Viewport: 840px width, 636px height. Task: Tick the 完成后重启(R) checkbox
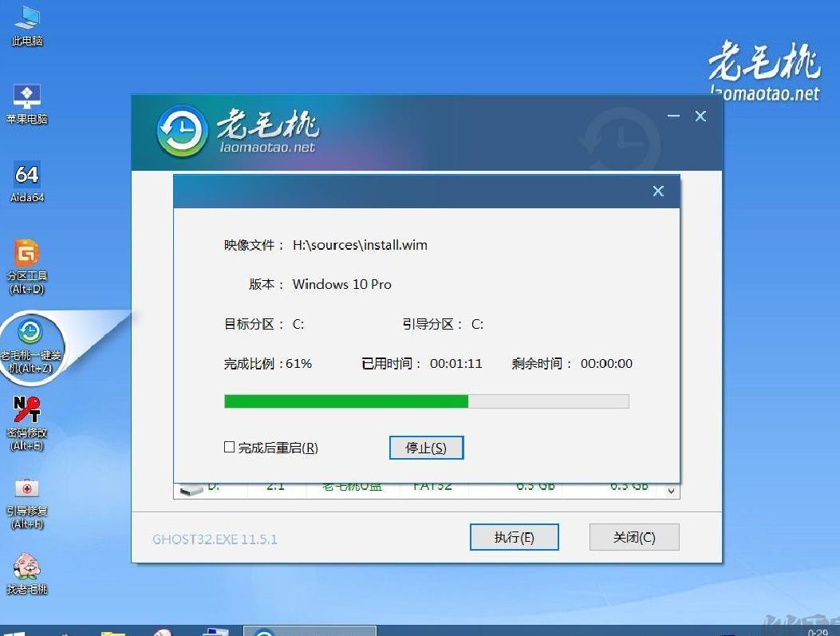229,447
